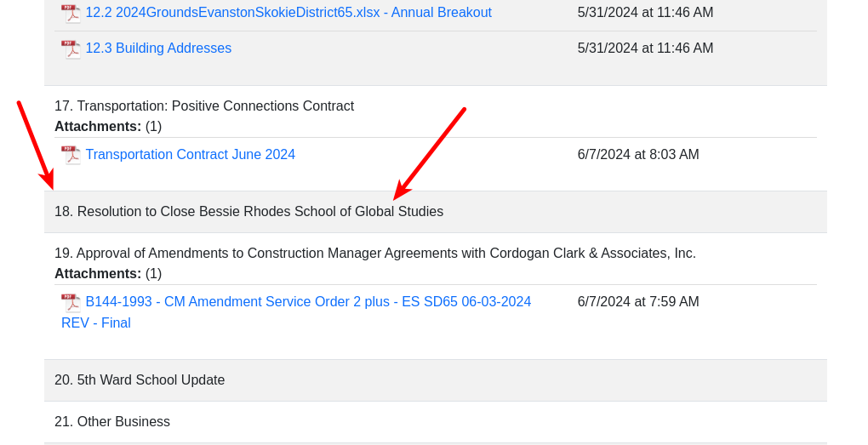
Task: Select item 21 Other Business
Action: (112, 422)
